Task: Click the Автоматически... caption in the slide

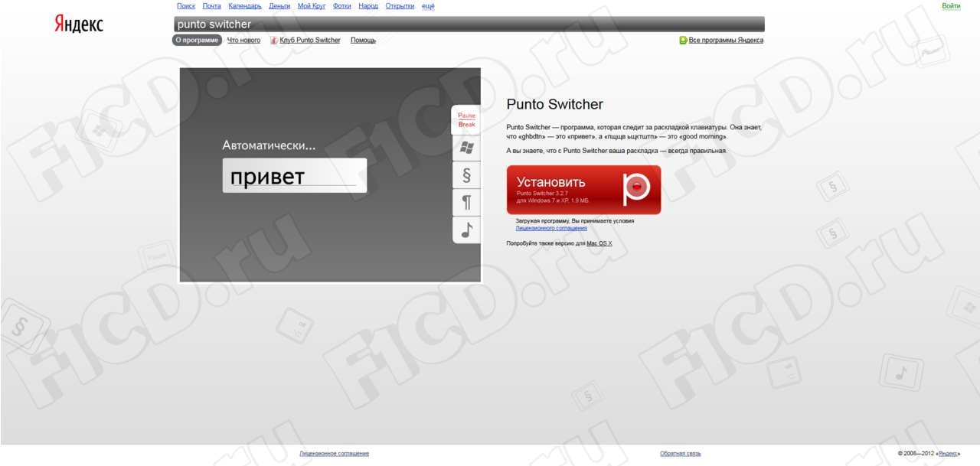Action: tap(269, 145)
